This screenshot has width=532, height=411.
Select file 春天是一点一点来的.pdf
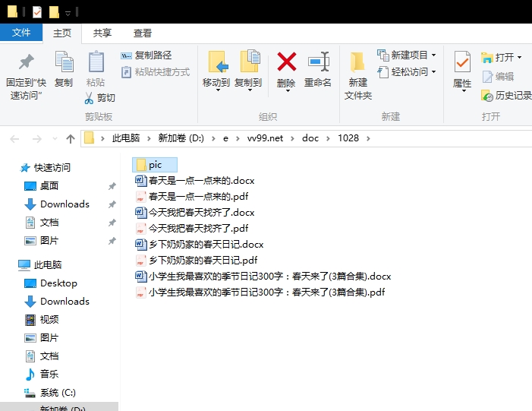[192, 196]
